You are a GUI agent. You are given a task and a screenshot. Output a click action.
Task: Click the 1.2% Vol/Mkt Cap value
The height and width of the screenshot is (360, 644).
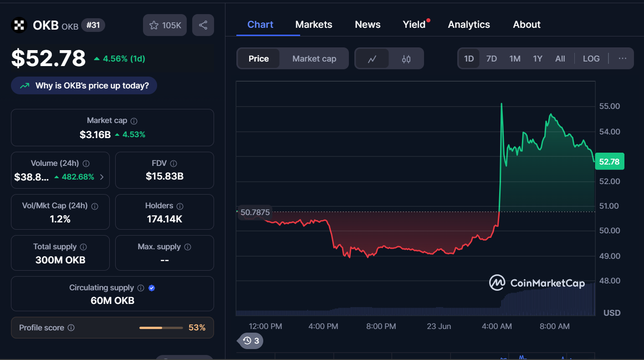[60, 219]
